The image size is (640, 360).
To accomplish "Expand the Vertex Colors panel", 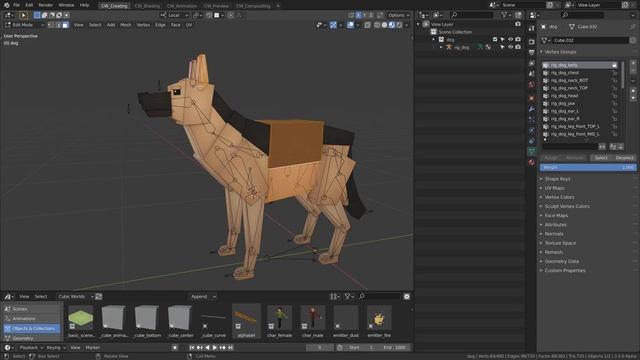I will click(559, 197).
